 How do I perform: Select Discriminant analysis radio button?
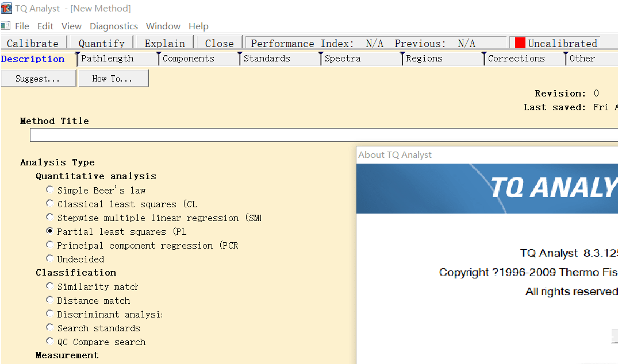point(49,313)
